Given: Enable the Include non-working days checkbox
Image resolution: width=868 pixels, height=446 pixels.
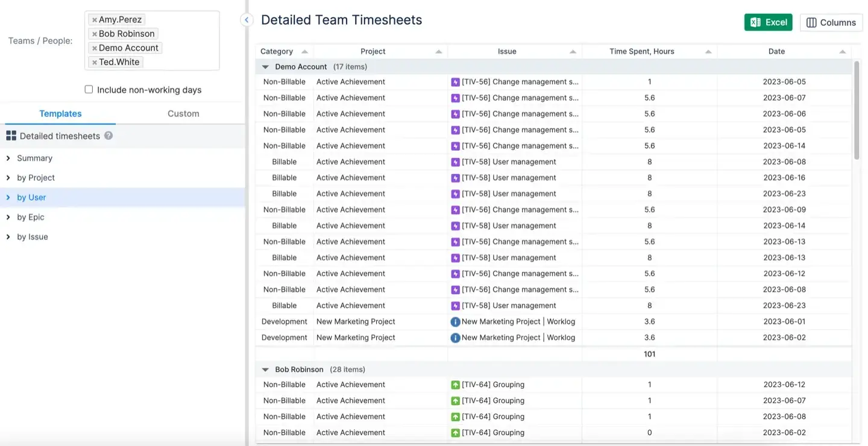Looking at the screenshot, I should pyautogui.click(x=89, y=89).
